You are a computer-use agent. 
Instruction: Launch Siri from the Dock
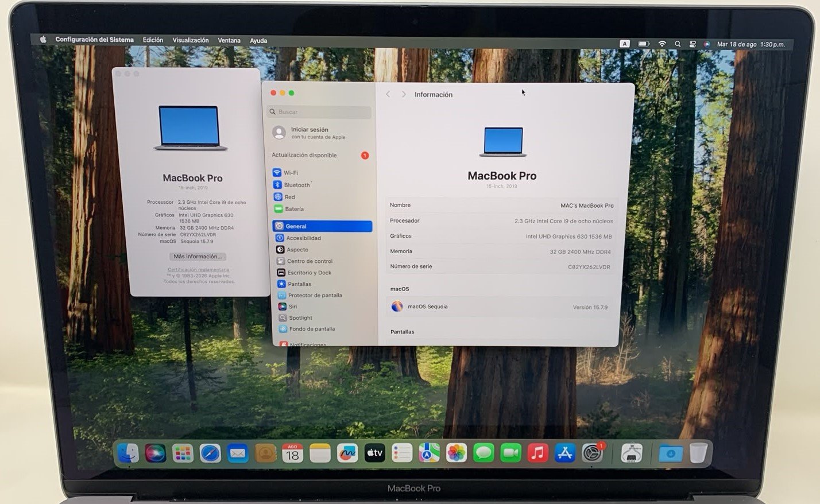(155, 453)
